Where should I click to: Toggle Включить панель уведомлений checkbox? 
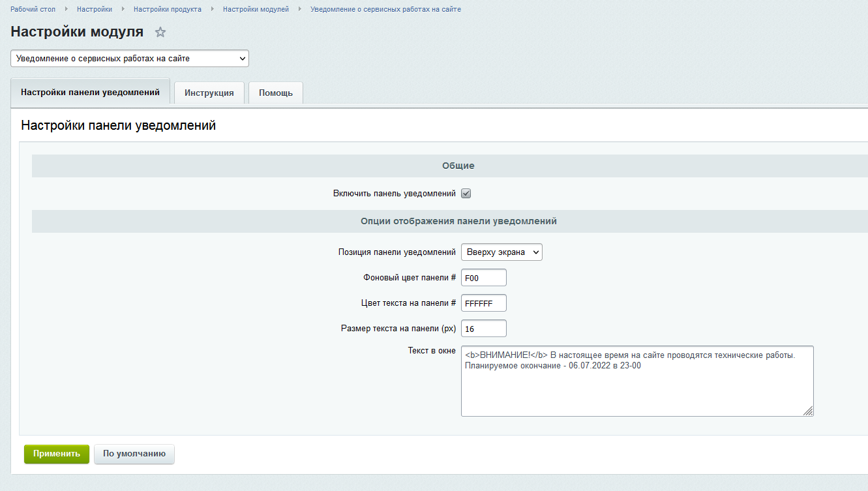click(x=466, y=194)
